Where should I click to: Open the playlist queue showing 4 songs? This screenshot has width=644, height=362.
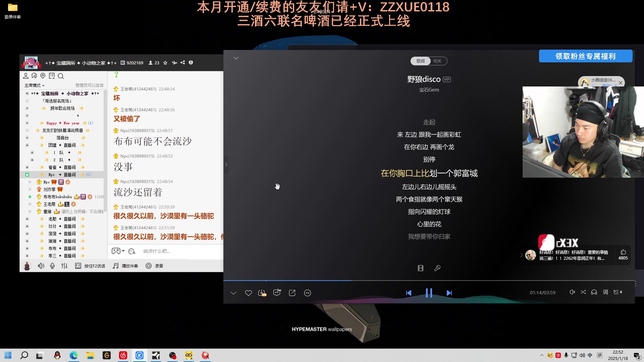pos(618,292)
